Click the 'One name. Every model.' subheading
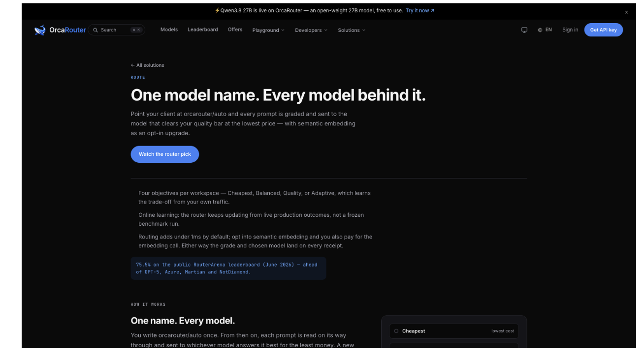The width and height of the screenshot is (644, 358). click(x=183, y=321)
